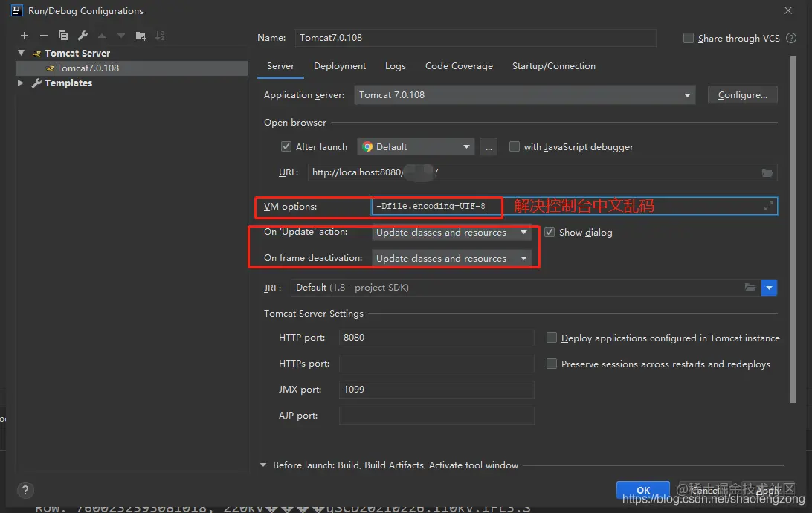This screenshot has height=513, width=812.
Task: Add new configuration with plus icon
Action: point(25,36)
